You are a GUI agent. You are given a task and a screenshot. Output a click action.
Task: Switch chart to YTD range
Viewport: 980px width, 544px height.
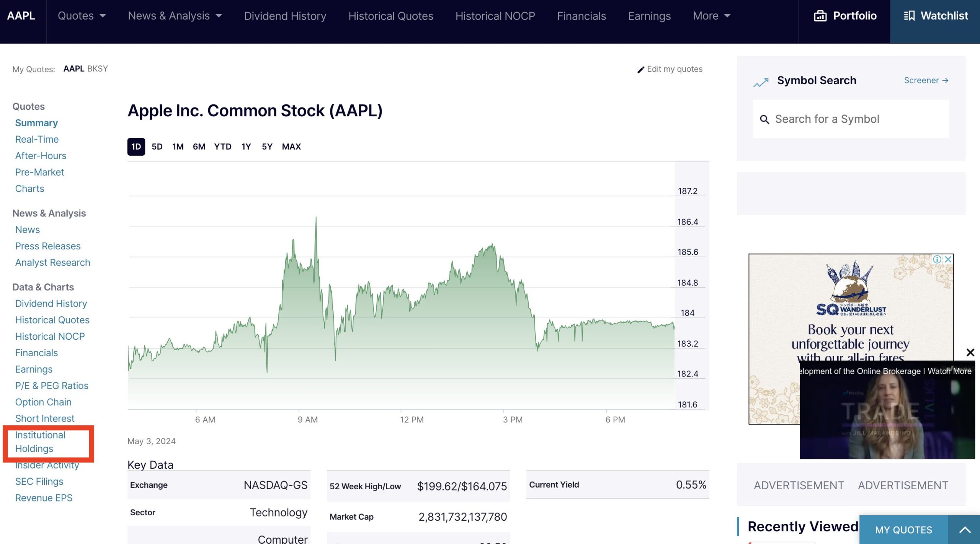(222, 147)
